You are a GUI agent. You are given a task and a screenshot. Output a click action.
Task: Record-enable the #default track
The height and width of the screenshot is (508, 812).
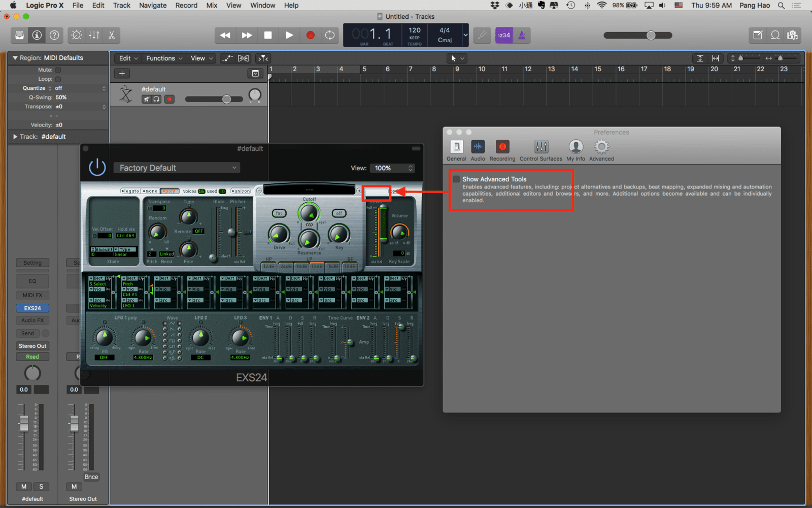click(x=170, y=99)
